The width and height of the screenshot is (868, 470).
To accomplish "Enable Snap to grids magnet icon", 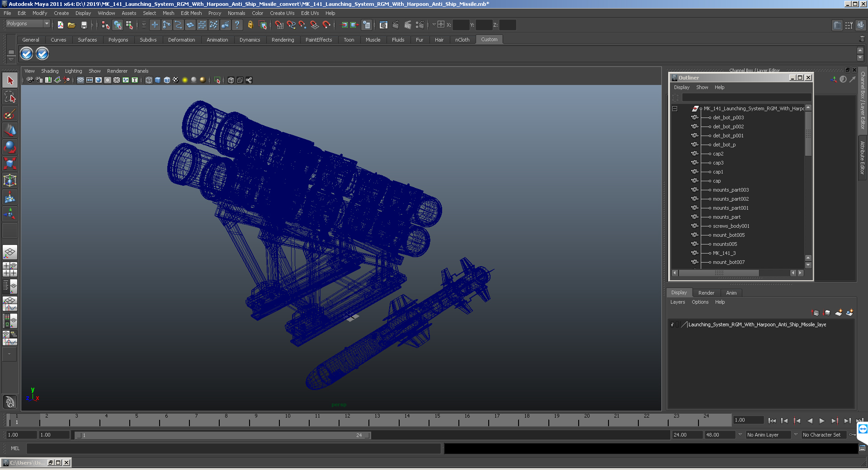I will click(279, 25).
